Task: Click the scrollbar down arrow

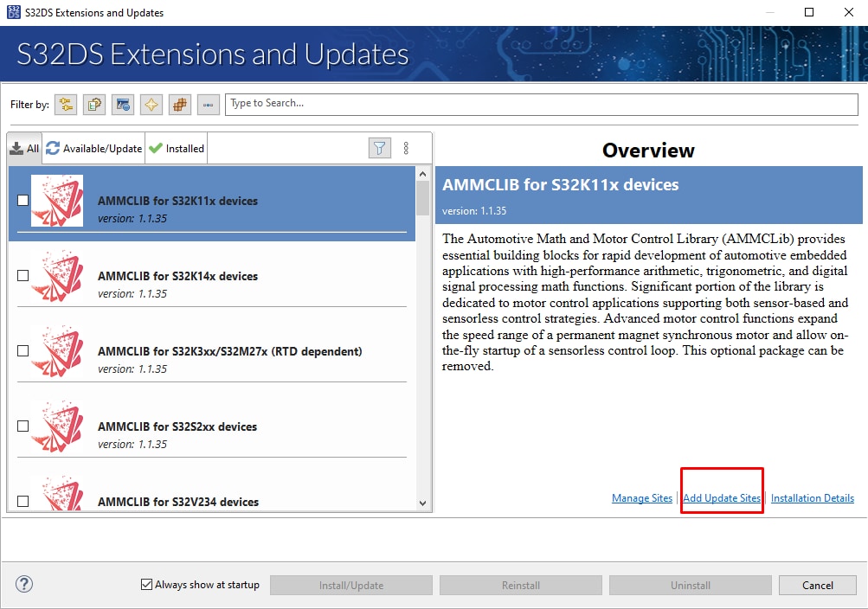Action: (x=422, y=502)
